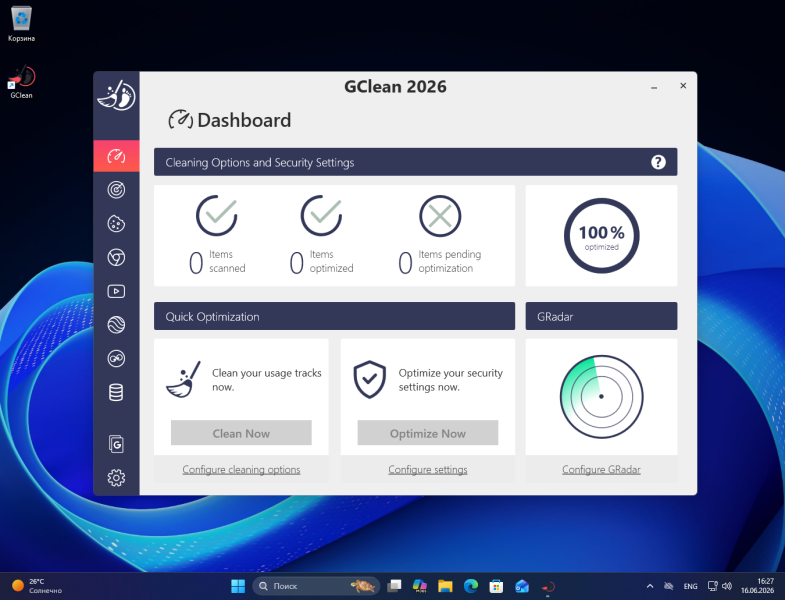Open Copilot from the taskbar
Image resolution: width=785 pixels, height=600 pixels.
tap(420, 585)
